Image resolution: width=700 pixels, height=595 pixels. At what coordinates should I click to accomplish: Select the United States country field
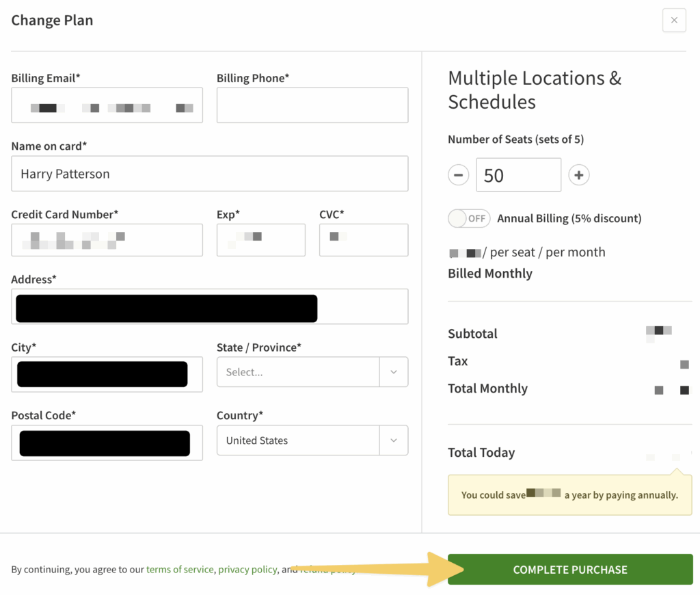298,440
